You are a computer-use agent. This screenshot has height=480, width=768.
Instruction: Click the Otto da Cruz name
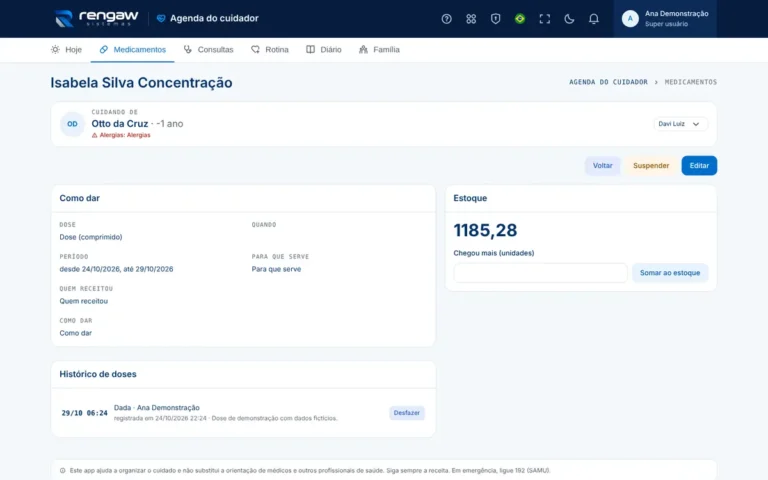[x=120, y=124]
